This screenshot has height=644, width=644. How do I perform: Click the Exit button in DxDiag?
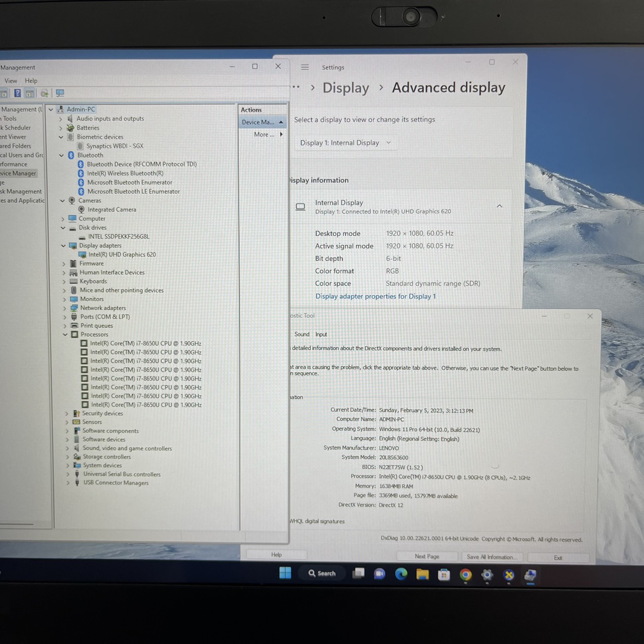point(558,558)
